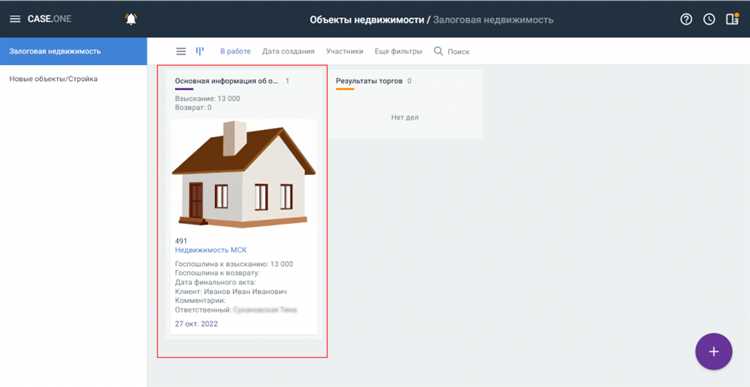Click the date 27 окт. 2022
750x387 pixels.
coord(197,324)
